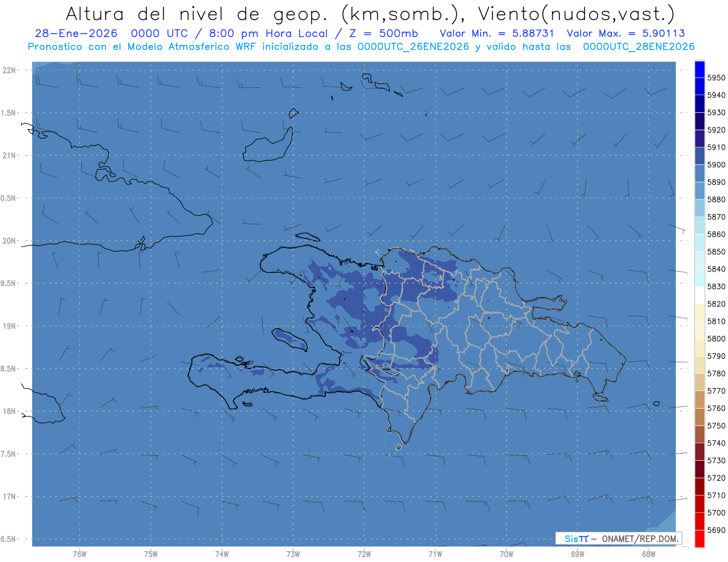This screenshot has width=728, height=562.
Task: Click the 'Z = 500mb' level label
Action: (x=382, y=33)
